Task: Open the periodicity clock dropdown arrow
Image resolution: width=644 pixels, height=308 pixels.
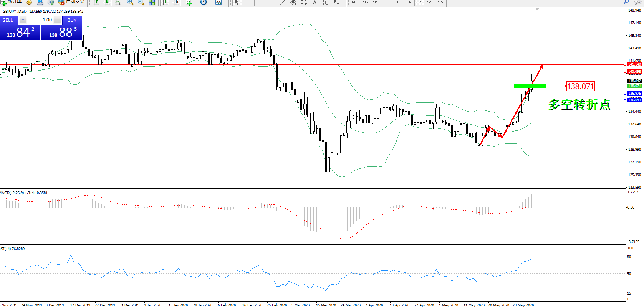Action: pos(210,2)
